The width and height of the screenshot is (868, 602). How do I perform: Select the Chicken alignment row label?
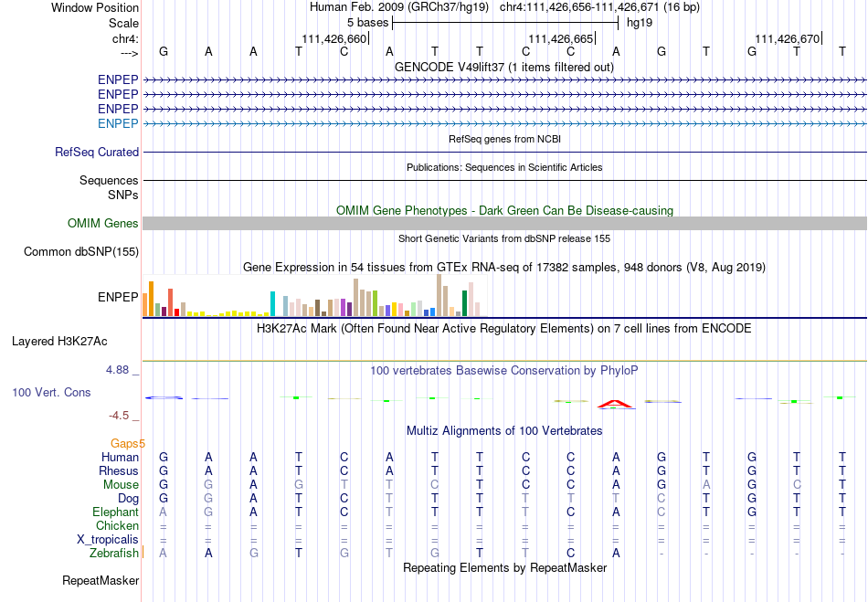tap(117, 525)
